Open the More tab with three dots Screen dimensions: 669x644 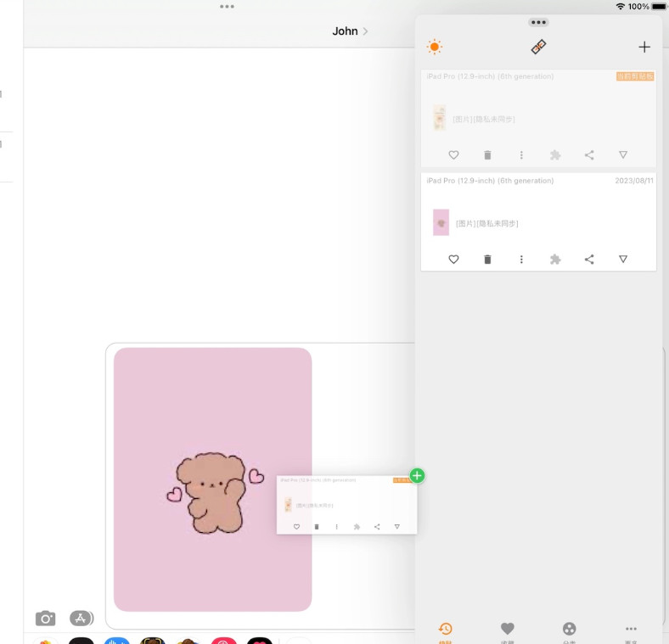[631, 632]
